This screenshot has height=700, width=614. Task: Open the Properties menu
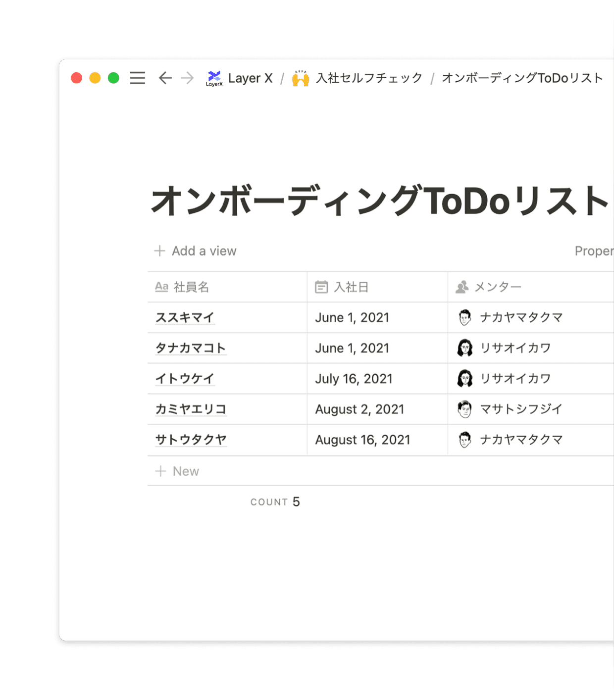click(x=594, y=251)
